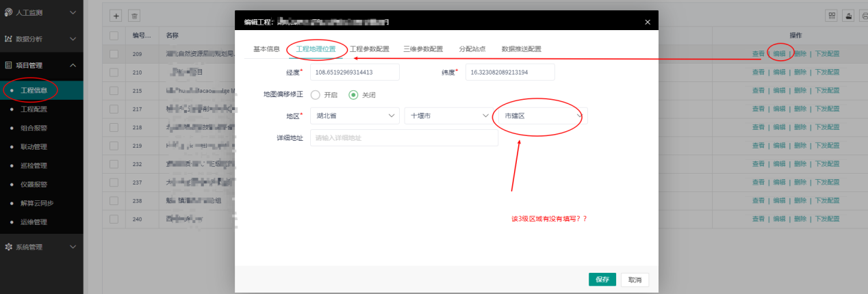The width and height of the screenshot is (868, 294).
Task: Select the 开启 radio for map offset
Action: coord(316,95)
